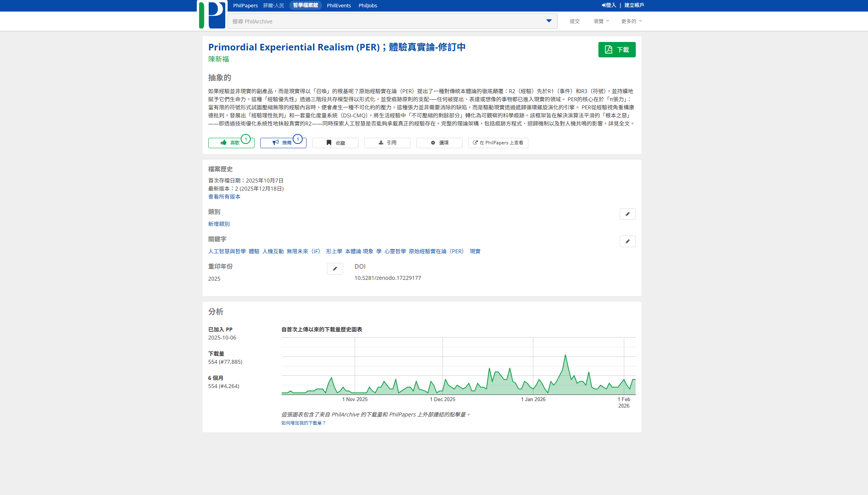
Task: Expand the search options dropdown arrow
Action: (x=549, y=21)
